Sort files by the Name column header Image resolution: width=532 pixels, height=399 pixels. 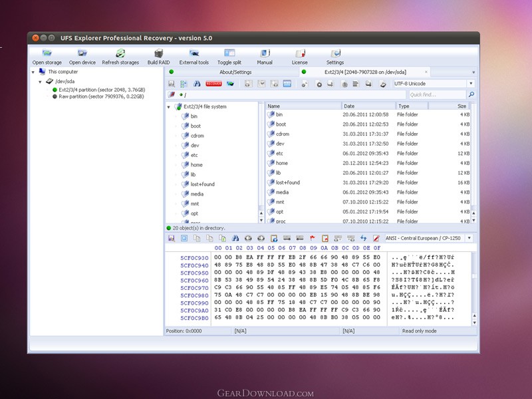(x=303, y=106)
